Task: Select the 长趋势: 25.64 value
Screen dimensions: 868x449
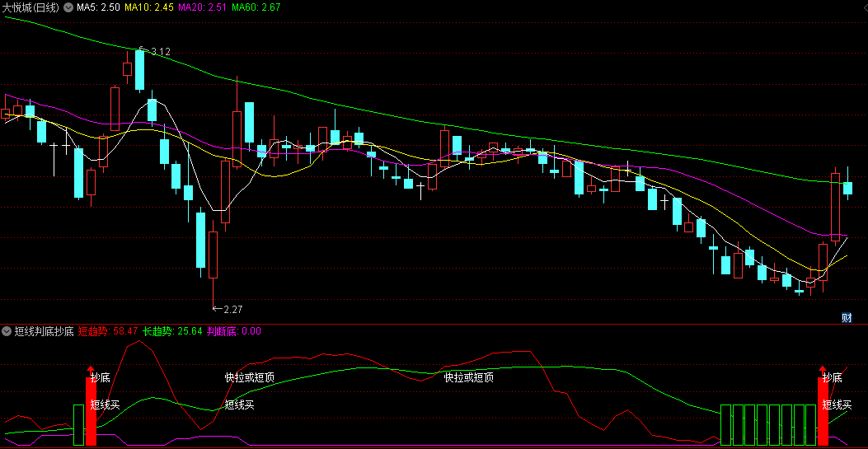Action: [x=173, y=331]
